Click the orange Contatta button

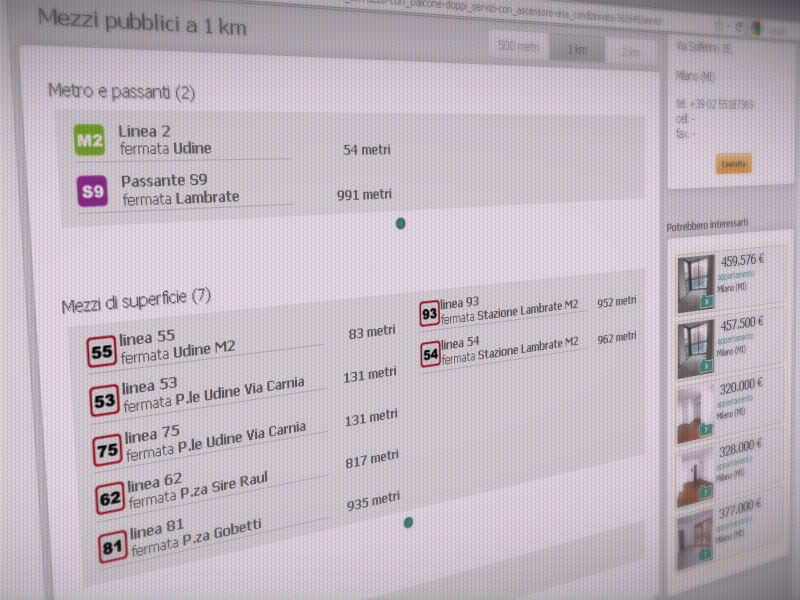[x=733, y=164]
